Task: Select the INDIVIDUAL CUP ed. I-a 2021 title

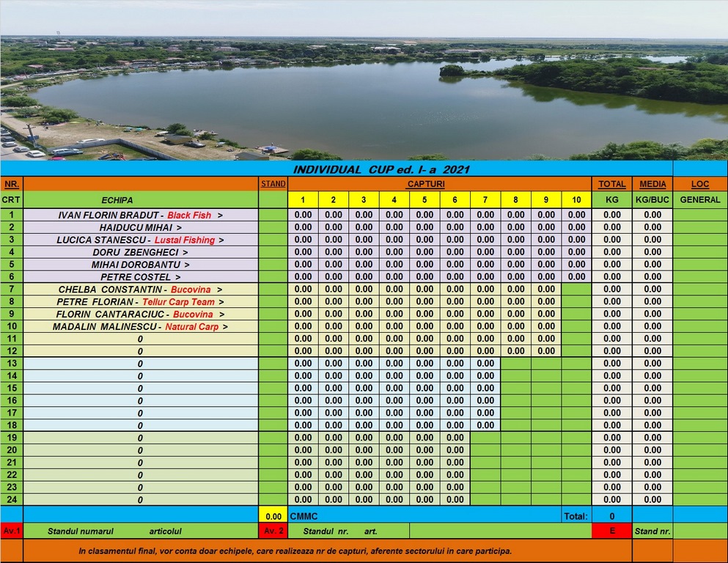Action: click(381, 169)
